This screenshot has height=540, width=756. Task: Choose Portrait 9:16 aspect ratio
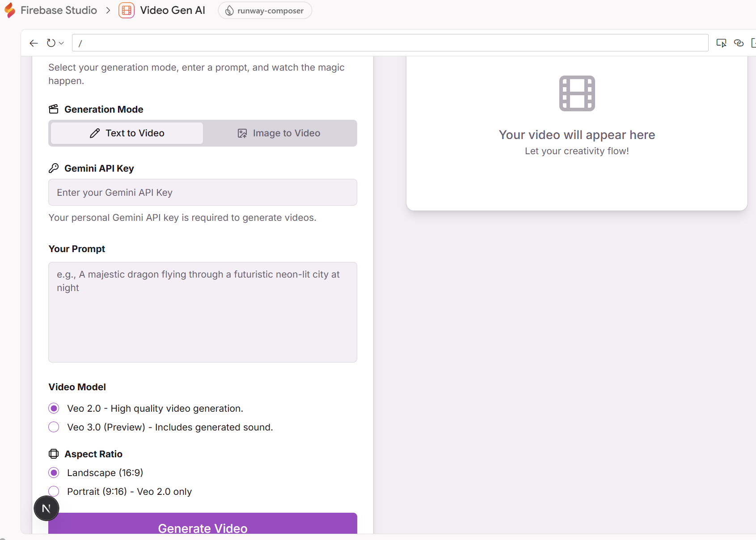click(x=54, y=491)
